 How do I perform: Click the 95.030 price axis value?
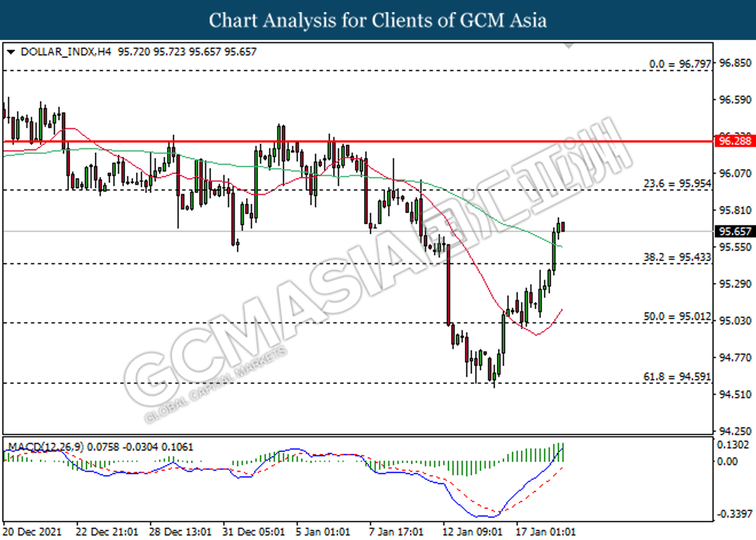click(735, 321)
